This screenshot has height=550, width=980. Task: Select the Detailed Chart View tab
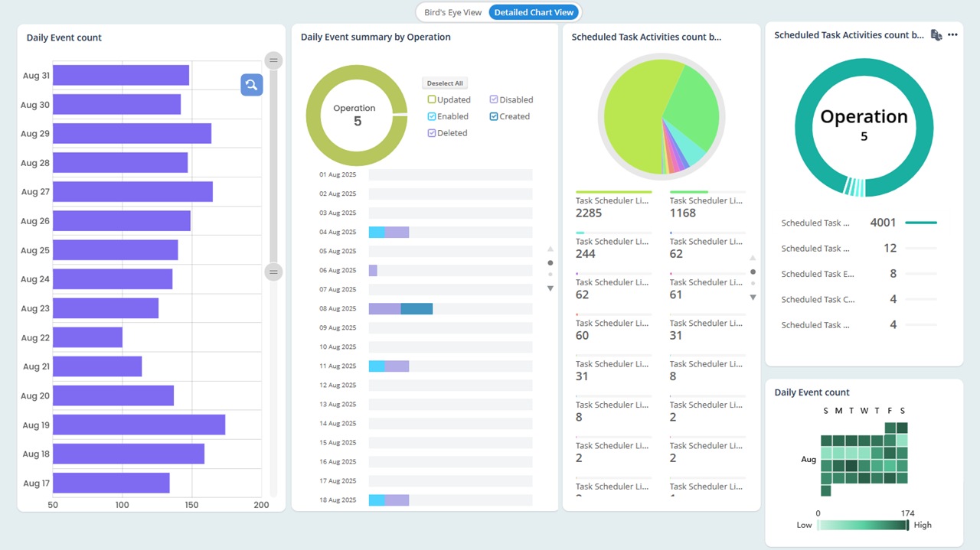pos(534,12)
